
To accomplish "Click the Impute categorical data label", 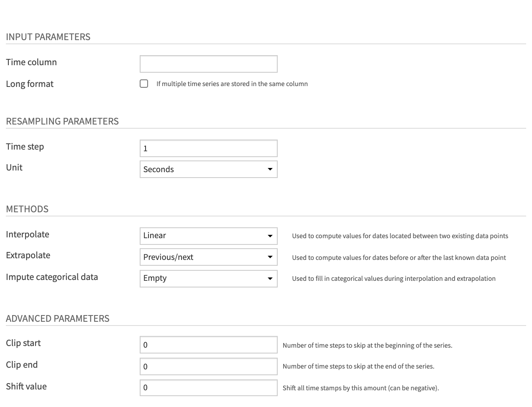I will pos(52,277).
